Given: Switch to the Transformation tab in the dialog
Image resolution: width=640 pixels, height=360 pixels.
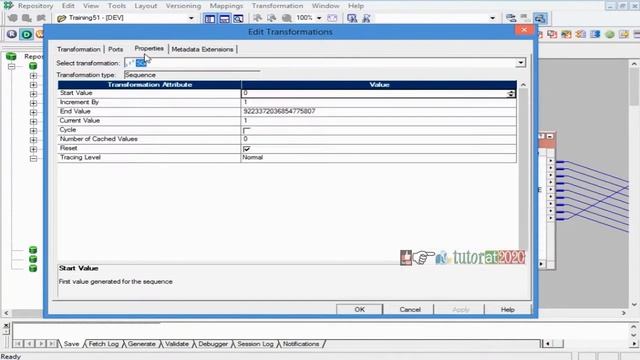Looking at the screenshot, I should (x=79, y=49).
